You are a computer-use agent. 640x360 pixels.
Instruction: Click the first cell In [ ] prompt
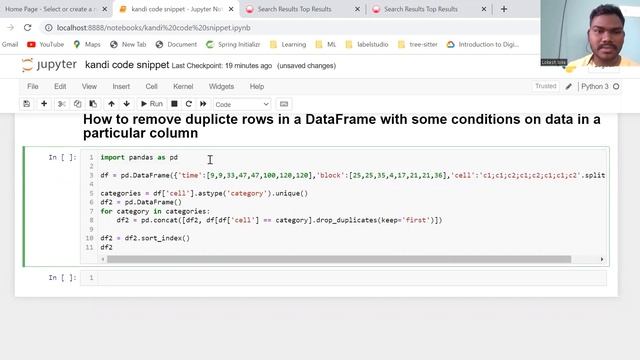tap(62, 157)
